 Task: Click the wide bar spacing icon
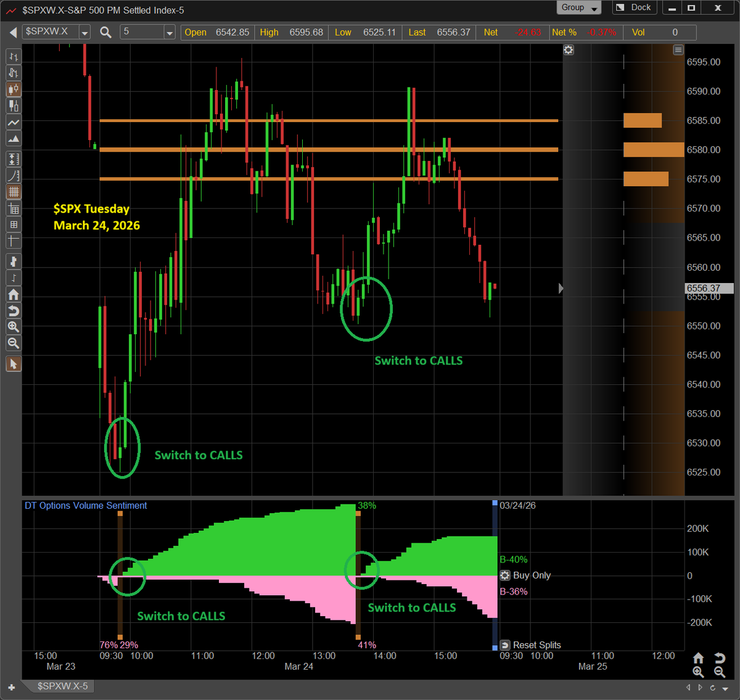14,262
